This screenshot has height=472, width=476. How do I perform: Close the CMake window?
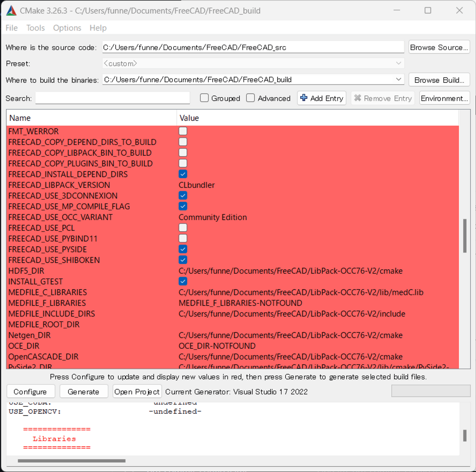click(x=459, y=11)
